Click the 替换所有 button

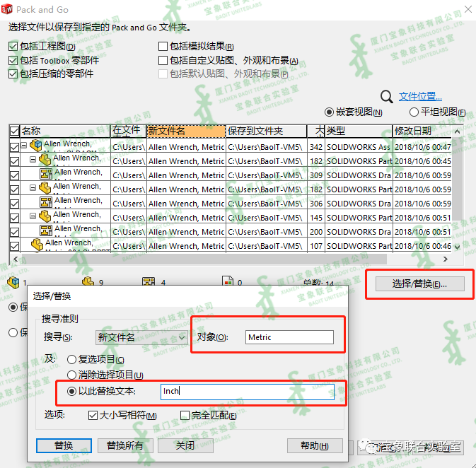pyautogui.click(x=125, y=445)
